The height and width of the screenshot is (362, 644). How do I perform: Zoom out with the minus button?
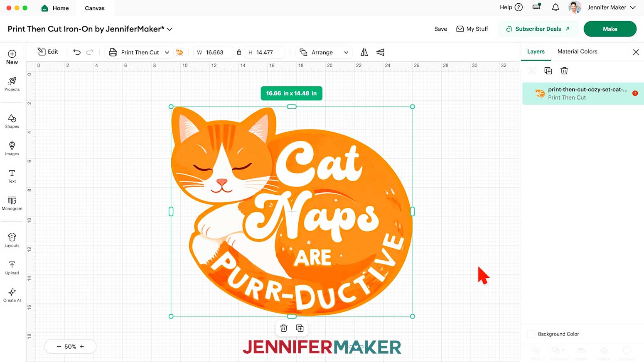click(x=59, y=346)
